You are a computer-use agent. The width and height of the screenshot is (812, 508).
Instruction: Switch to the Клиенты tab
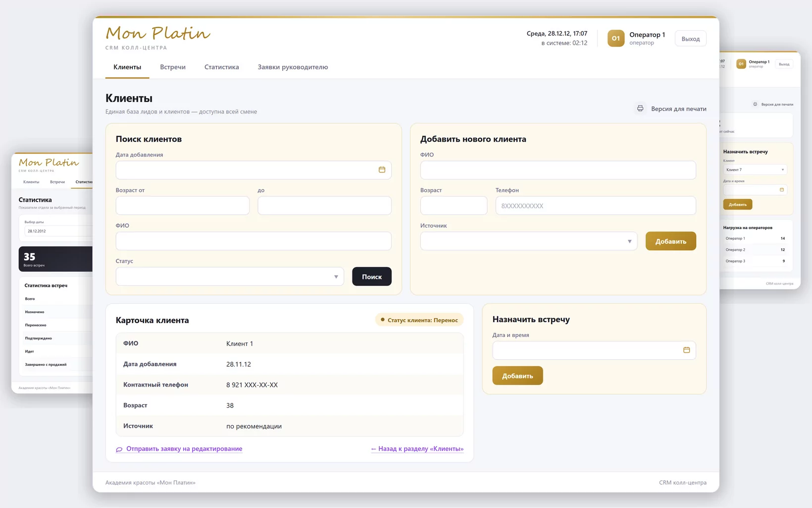[x=127, y=67]
